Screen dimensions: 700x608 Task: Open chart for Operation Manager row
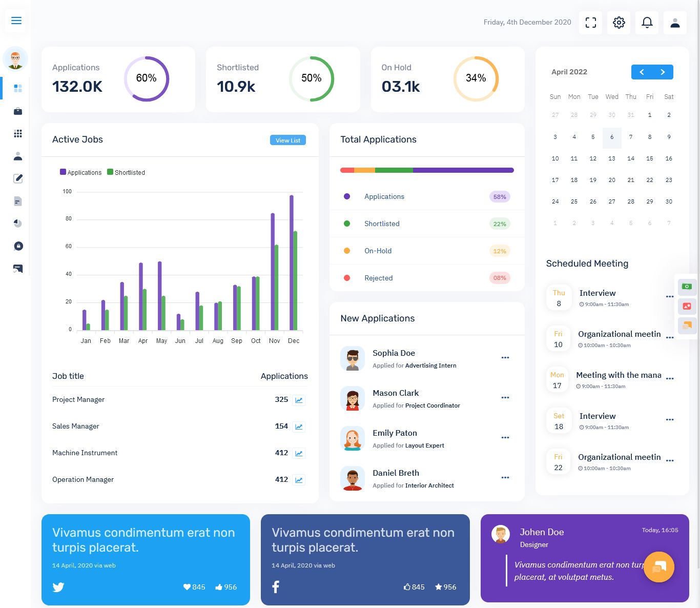(x=299, y=480)
